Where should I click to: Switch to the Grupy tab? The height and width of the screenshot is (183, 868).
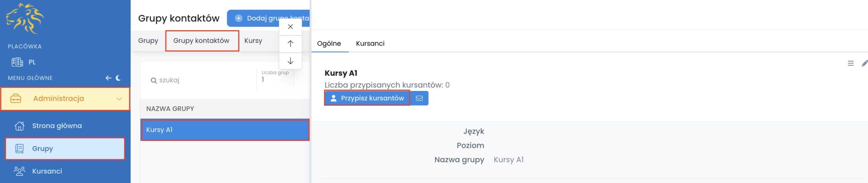click(x=148, y=41)
